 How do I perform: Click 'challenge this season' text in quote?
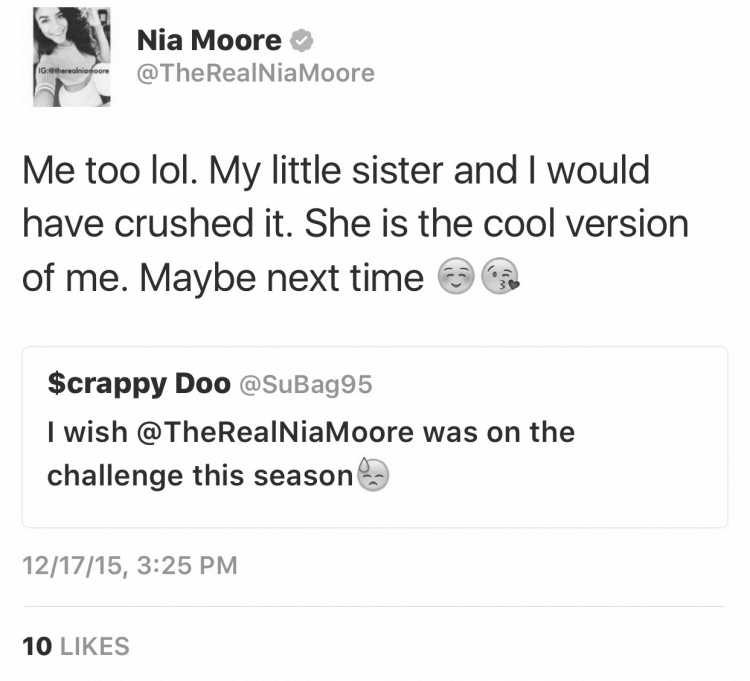pyautogui.click(x=200, y=476)
